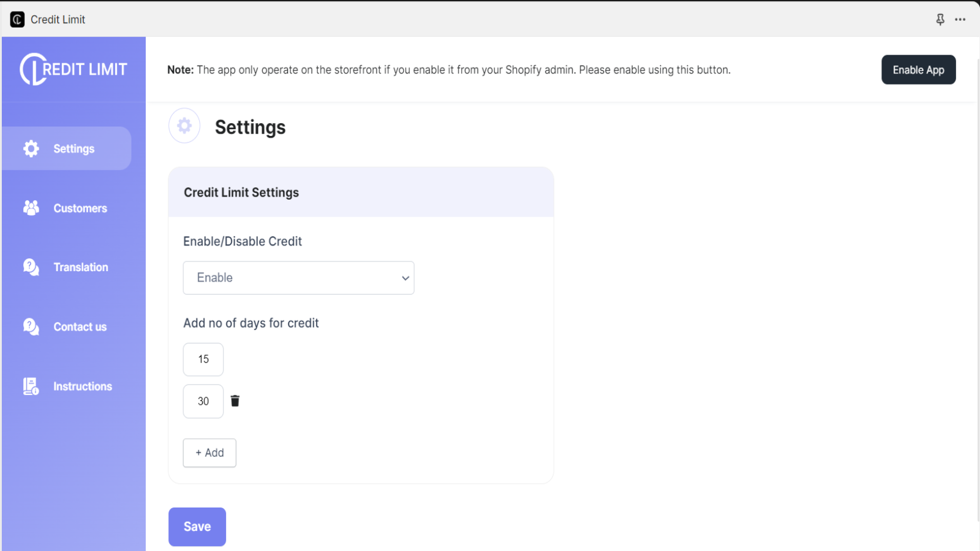Click the Contact us help icon
The height and width of the screenshot is (551, 980).
(x=30, y=326)
